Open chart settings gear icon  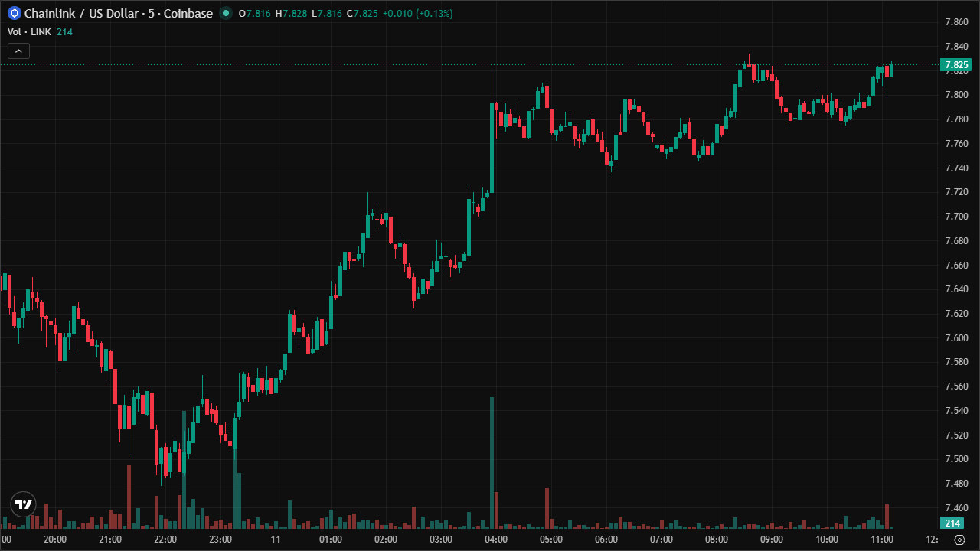point(959,540)
